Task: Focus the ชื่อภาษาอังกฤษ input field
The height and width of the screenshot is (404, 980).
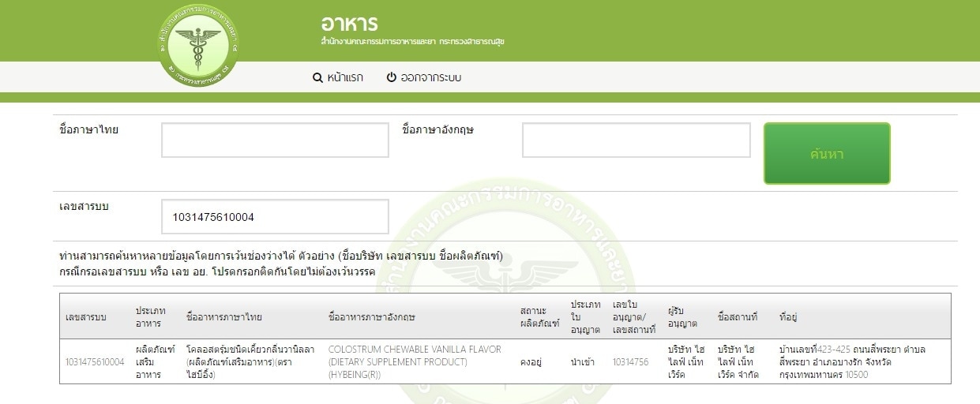Action: click(x=636, y=140)
